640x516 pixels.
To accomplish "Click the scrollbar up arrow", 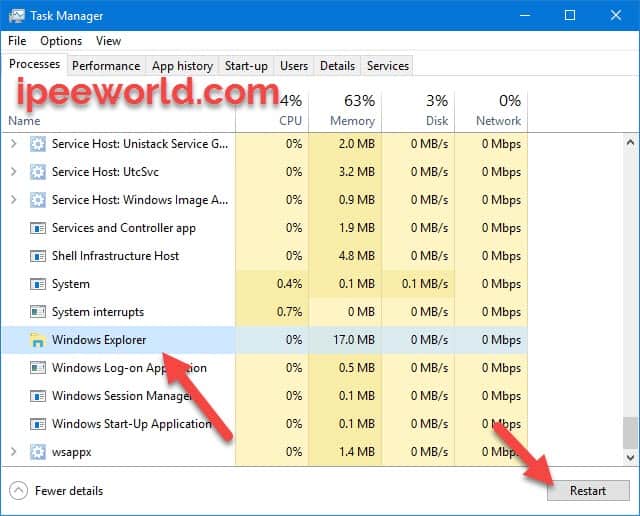I will pyautogui.click(x=630, y=143).
